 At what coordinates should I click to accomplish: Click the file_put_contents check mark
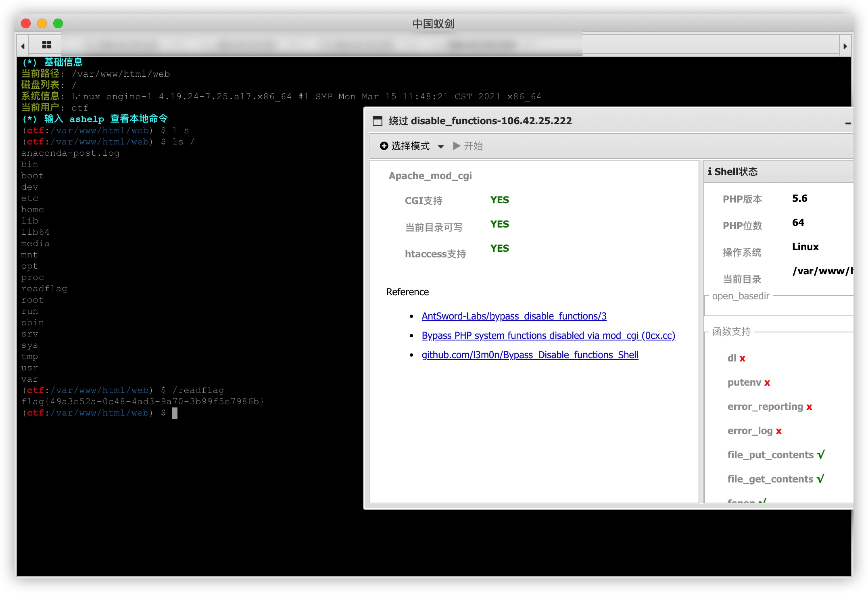[821, 455]
